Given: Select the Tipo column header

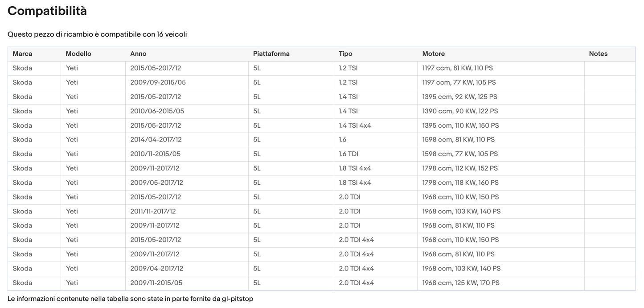Looking at the screenshot, I should pos(345,54).
